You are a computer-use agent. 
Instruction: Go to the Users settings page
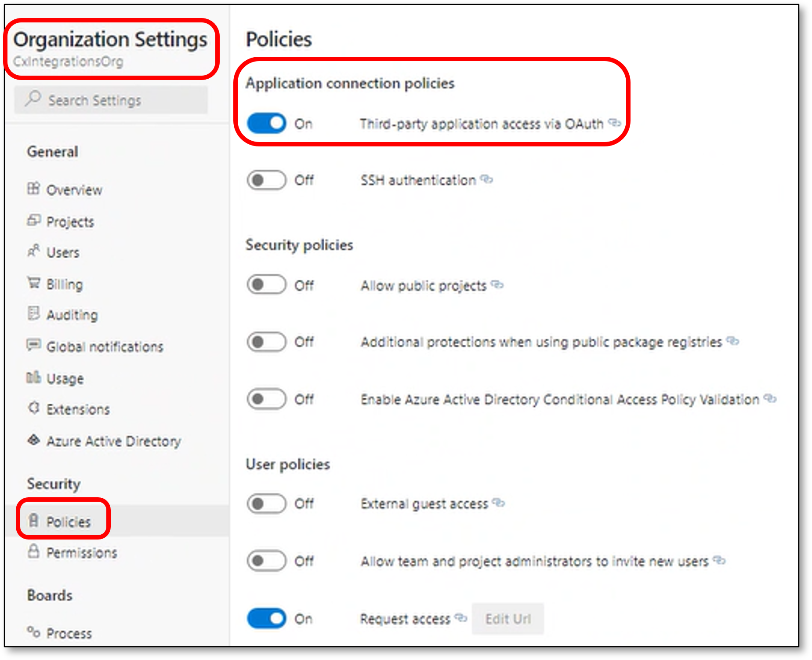click(x=63, y=252)
